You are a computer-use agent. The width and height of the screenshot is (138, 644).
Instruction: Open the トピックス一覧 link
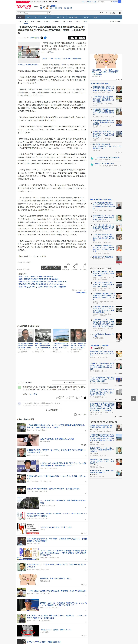[115, 21]
